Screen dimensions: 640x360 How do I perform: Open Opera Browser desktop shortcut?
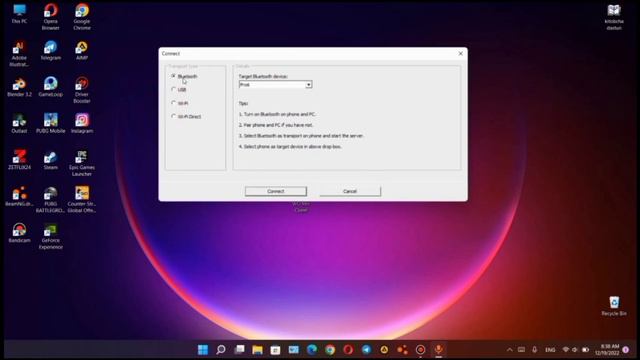click(x=51, y=16)
